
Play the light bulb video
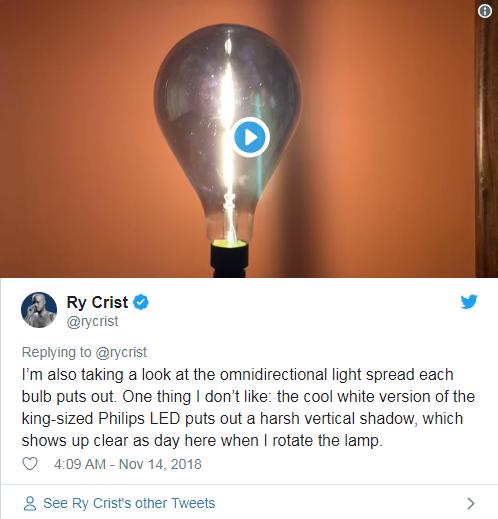pos(250,137)
